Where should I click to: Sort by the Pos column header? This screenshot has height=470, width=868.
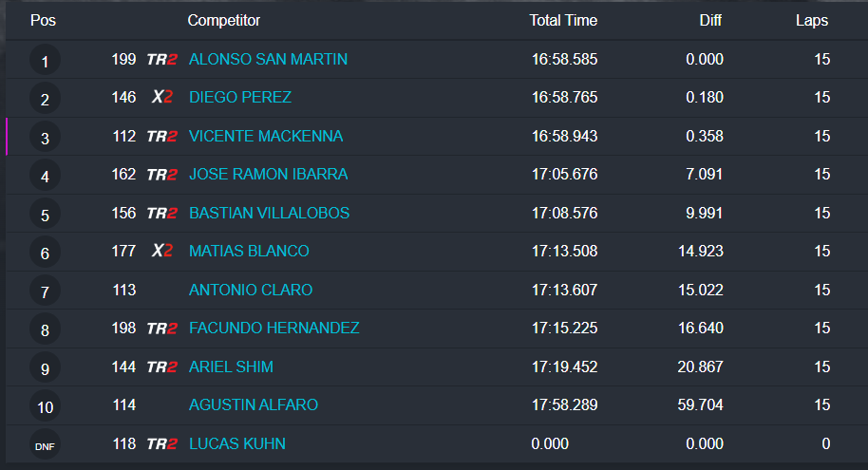[x=43, y=21]
